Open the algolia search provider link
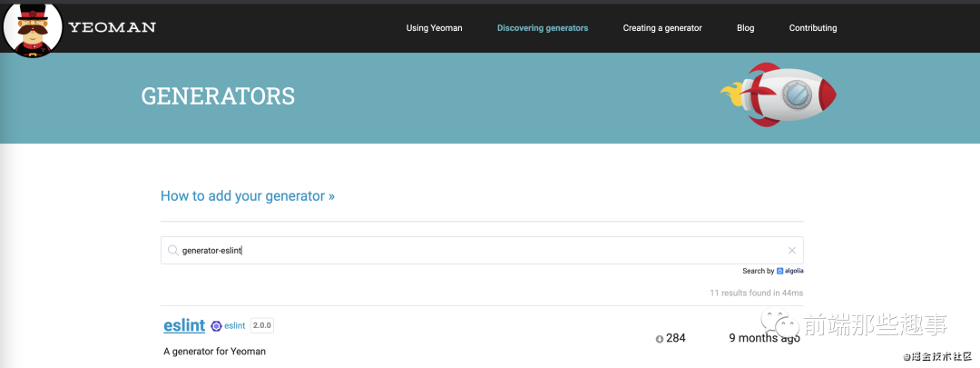980x368 pixels. [x=790, y=271]
